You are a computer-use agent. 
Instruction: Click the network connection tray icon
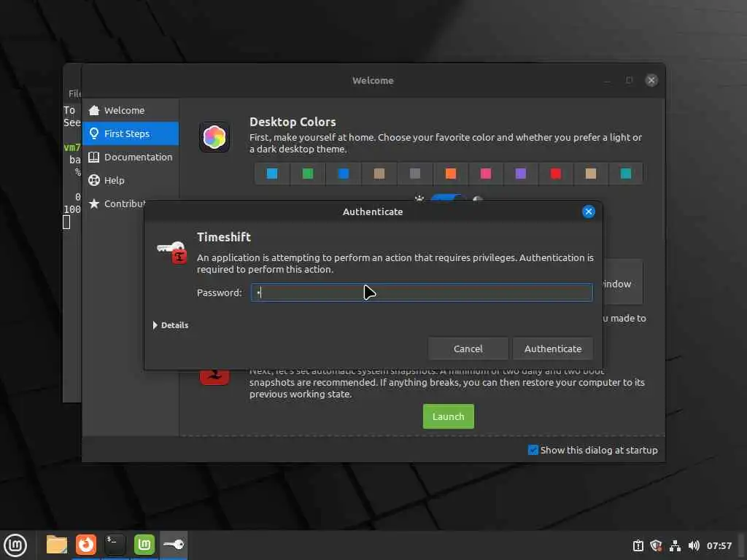pos(675,545)
